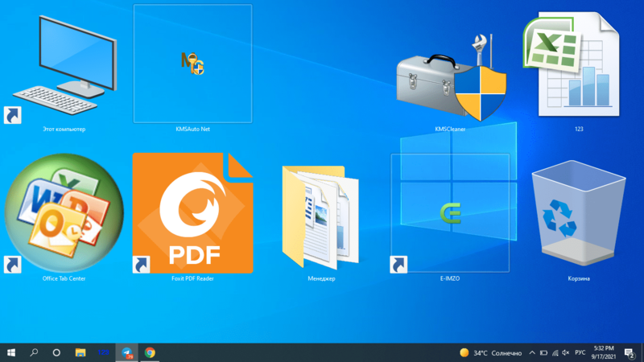Open the weather widget showing 34°C Солнечно
644x362 pixels.
pyautogui.click(x=490, y=353)
